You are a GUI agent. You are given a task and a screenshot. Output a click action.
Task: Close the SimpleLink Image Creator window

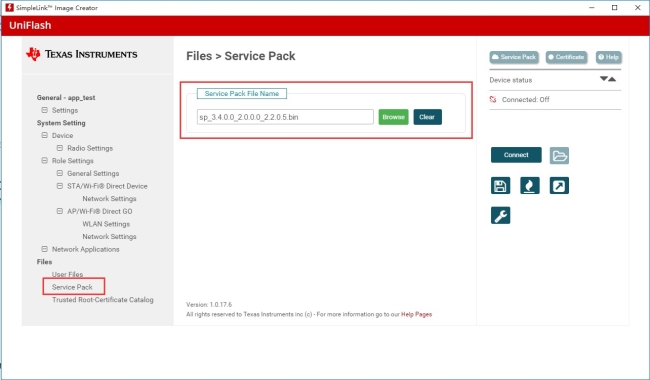tap(638, 7)
